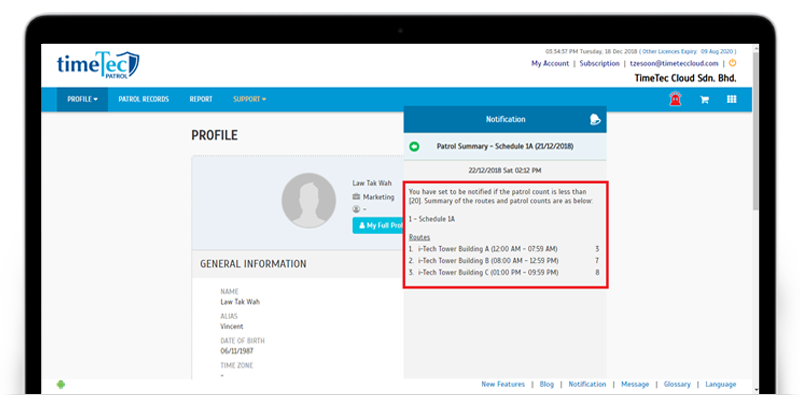Click tzesoon@timeteccloud.com account link
The width and height of the screenshot is (800, 395).
pyautogui.click(x=674, y=64)
